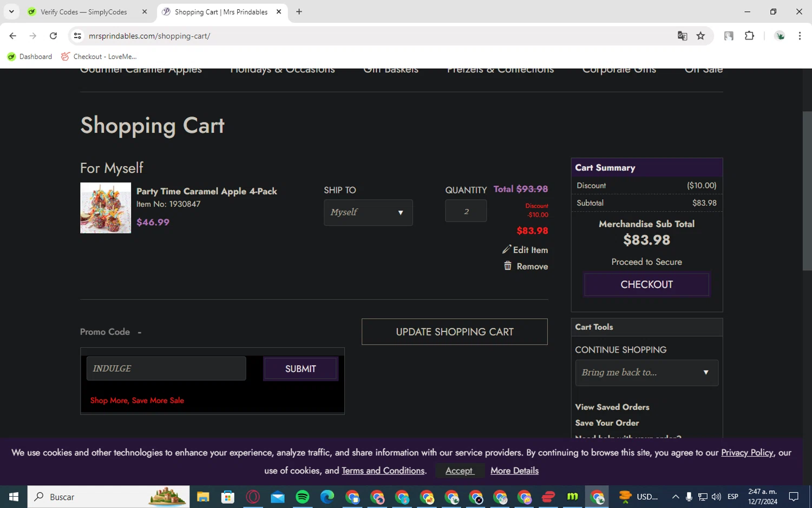
Task: Click the Party Time Caramel Apple product thumbnail
Action: pos(106,208)
